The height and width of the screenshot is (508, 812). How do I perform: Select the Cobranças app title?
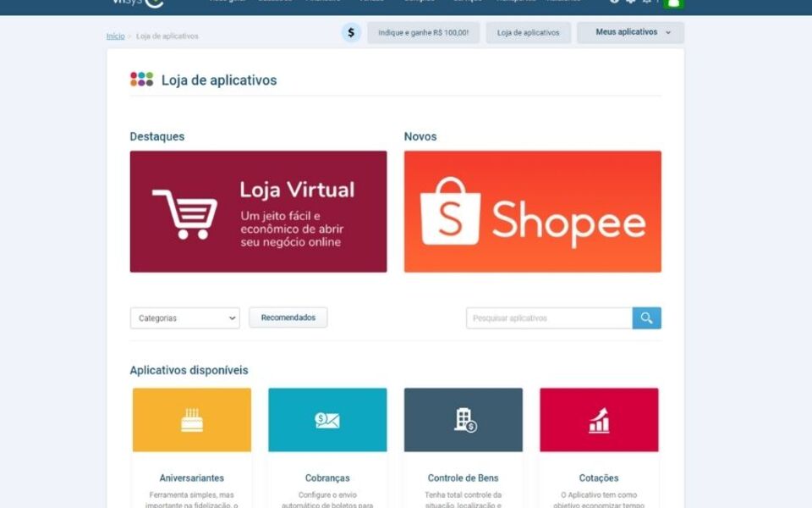(327, 478)
